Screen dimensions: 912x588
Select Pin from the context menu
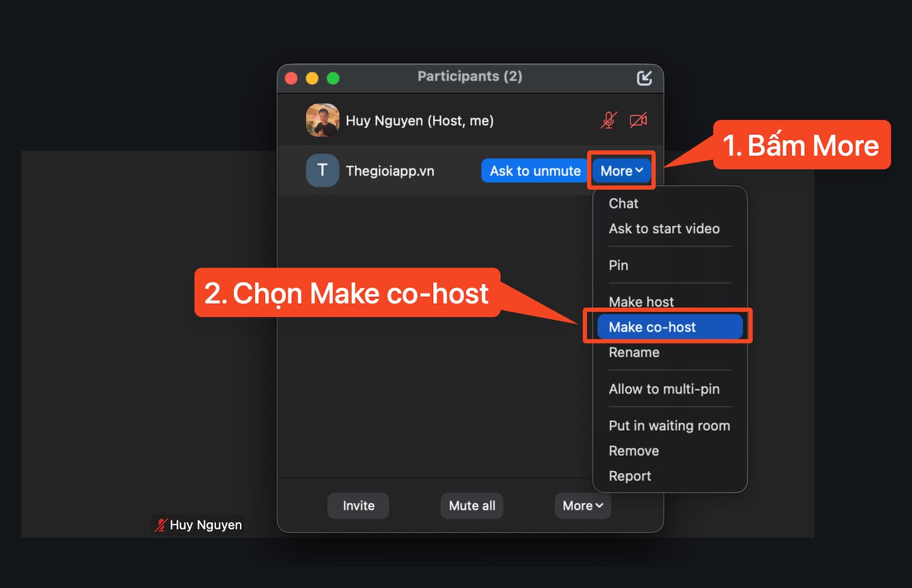click(618, 265)
